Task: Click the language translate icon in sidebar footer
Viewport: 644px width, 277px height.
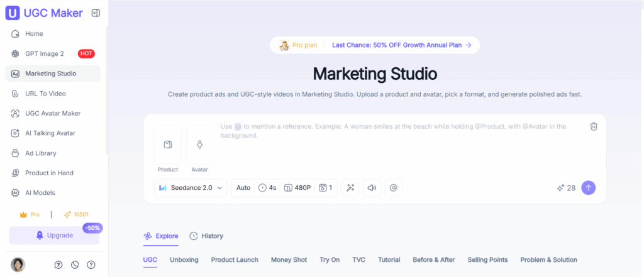Action: 58,264
